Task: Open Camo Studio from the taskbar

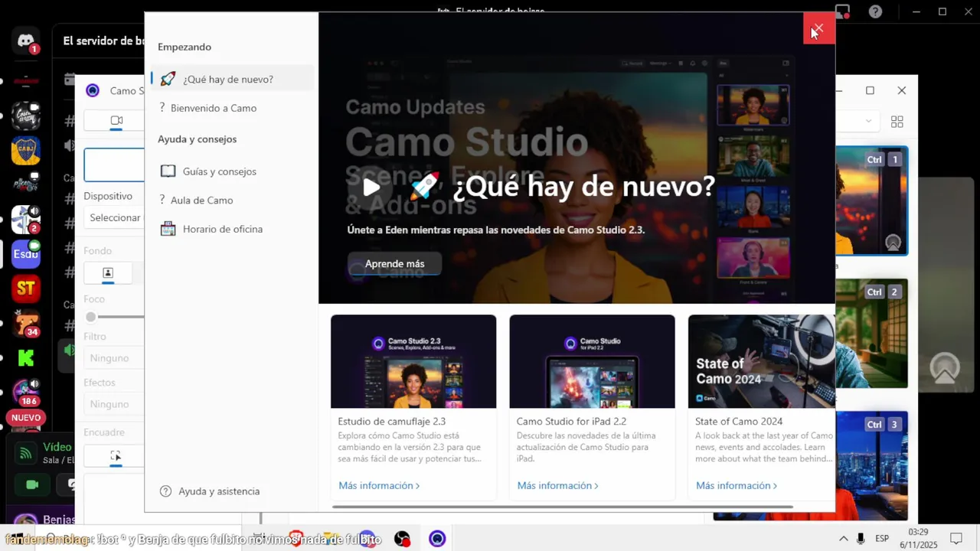Action: click(x=437, y=539)
